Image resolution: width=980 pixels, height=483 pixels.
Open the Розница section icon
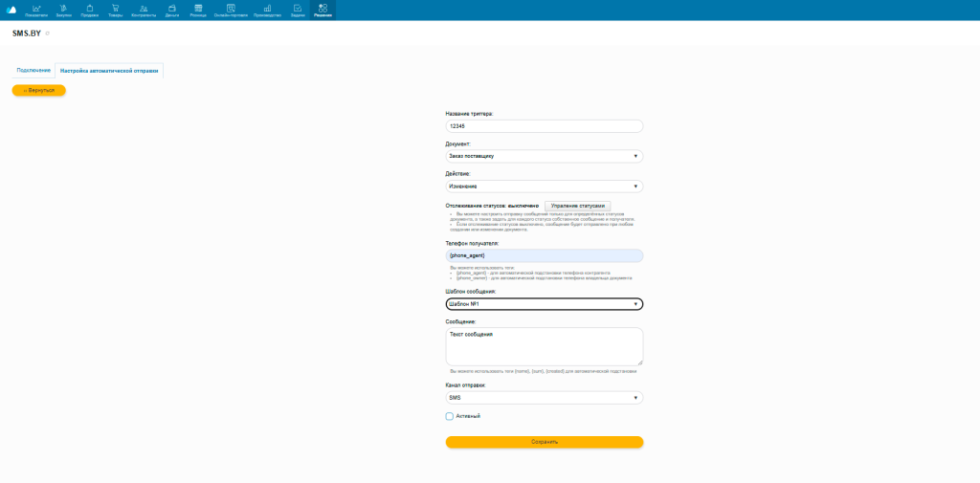click(198, 10)
